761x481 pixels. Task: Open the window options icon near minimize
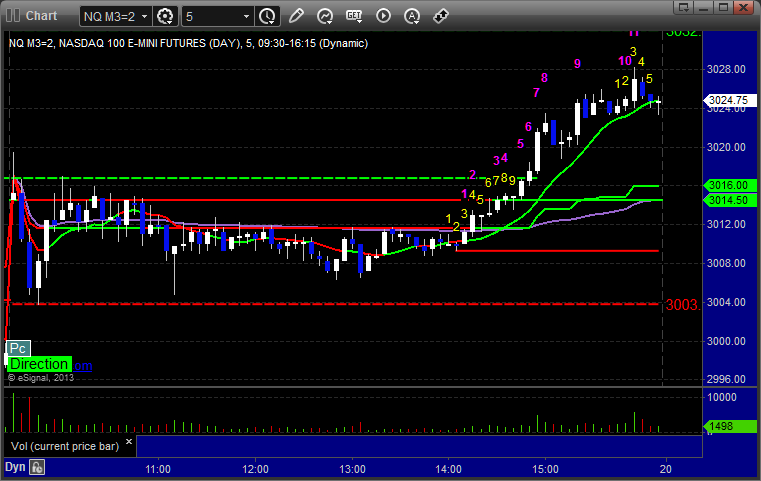684,7
